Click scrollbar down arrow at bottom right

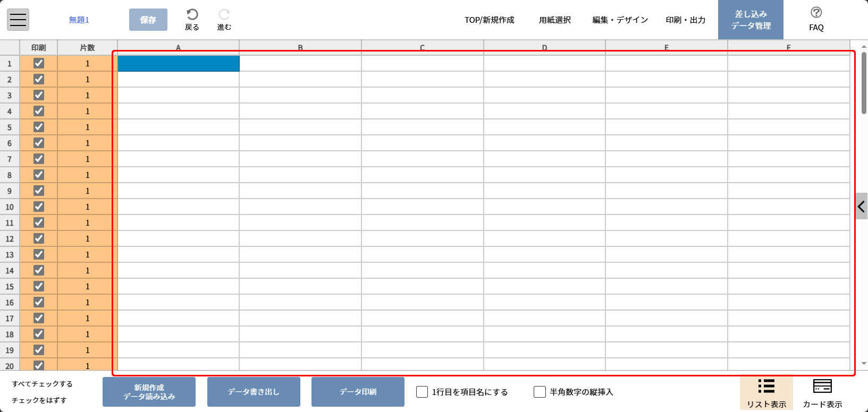coord(864,364)
